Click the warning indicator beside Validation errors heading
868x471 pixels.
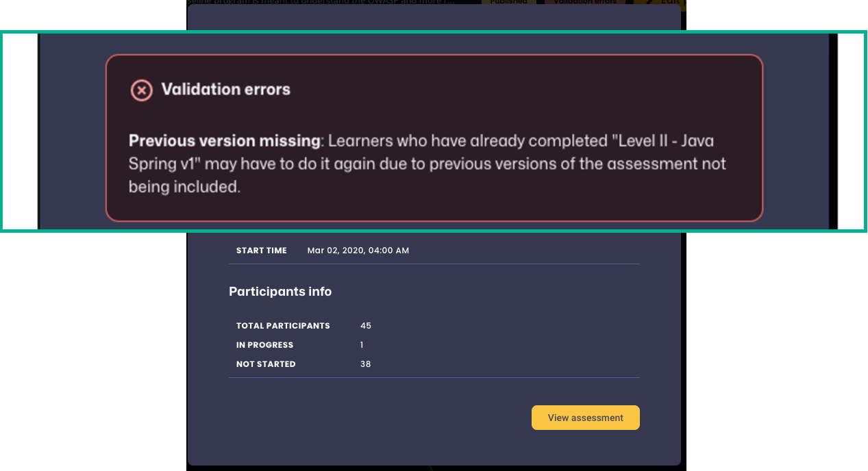pos(141,90)
